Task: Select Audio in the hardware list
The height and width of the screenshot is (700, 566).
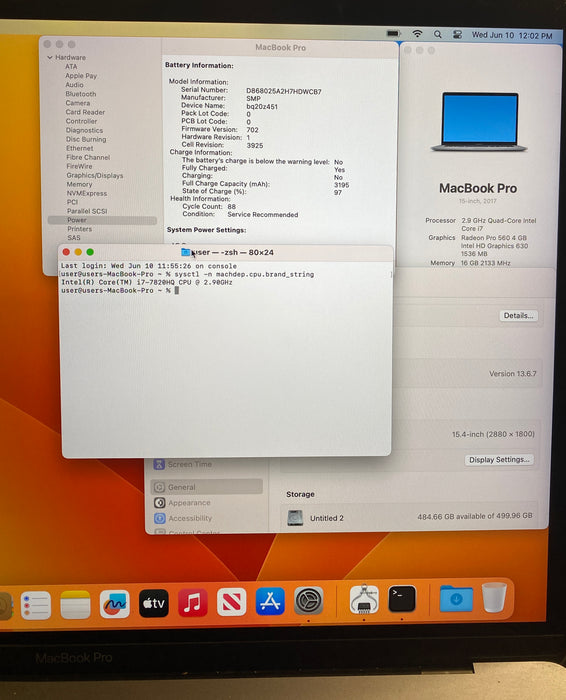Action: click(74, 85)
